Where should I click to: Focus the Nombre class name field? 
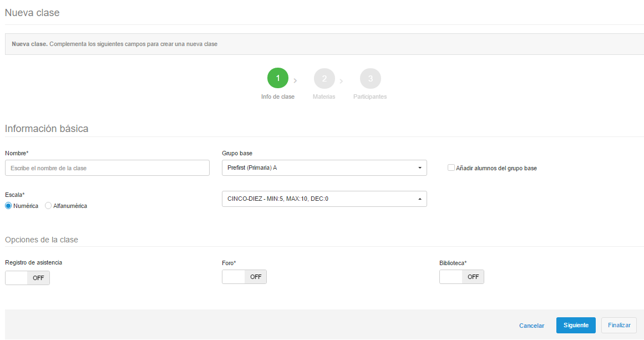click(x=107, y=168)
